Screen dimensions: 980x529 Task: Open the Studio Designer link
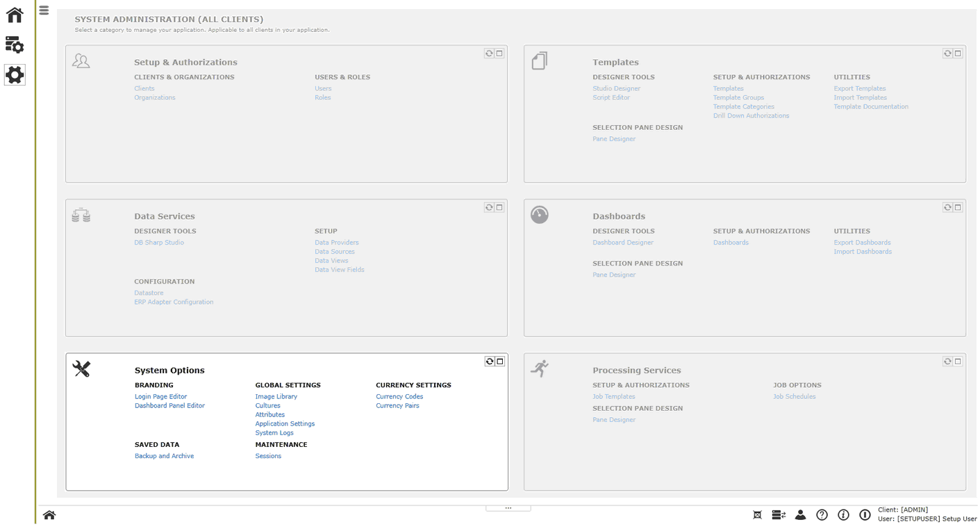(617, 88)
